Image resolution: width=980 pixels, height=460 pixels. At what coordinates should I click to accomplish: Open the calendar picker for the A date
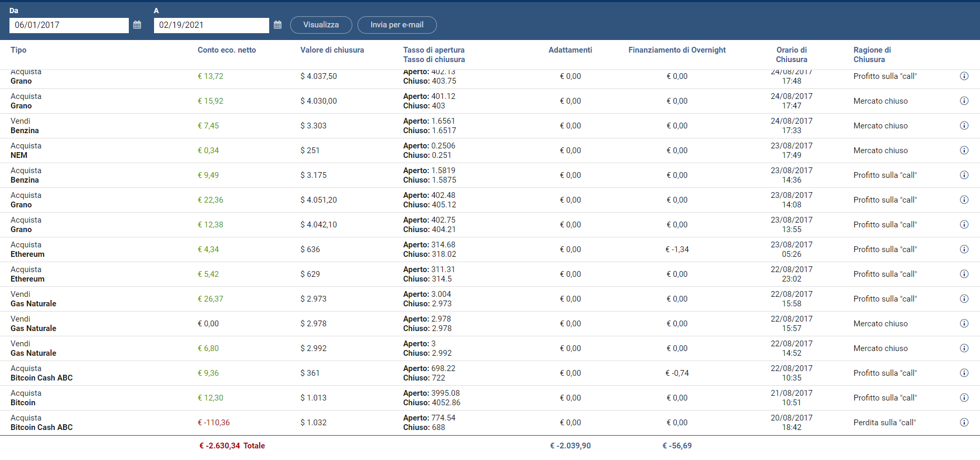click(x=278, y=25)
